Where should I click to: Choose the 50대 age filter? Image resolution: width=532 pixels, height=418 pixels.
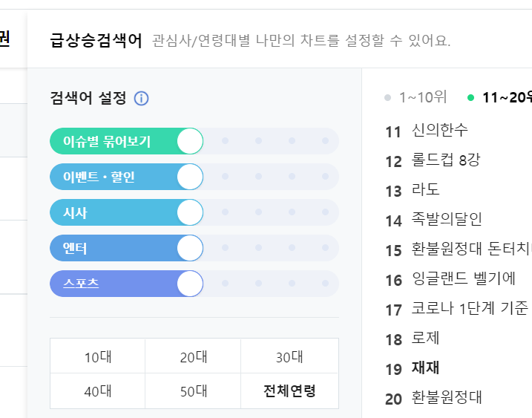coord(193,391)
